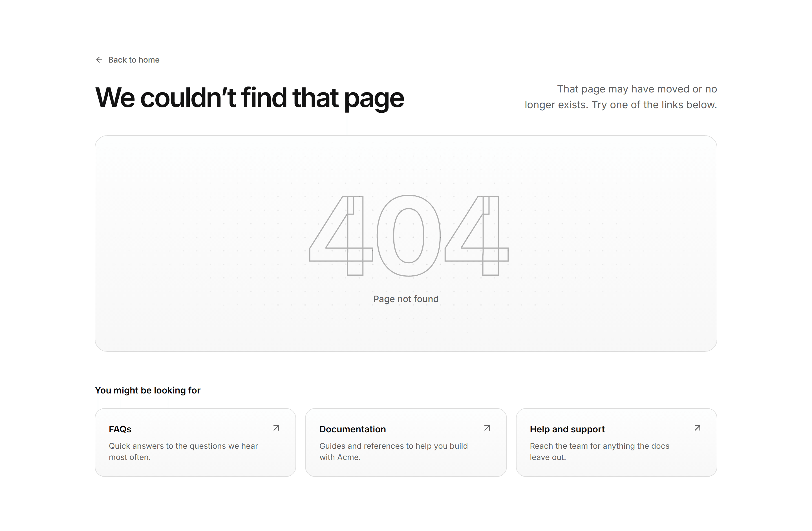
Task: Click the arrow icon on the FAQs card
Action: pos(276,428)
